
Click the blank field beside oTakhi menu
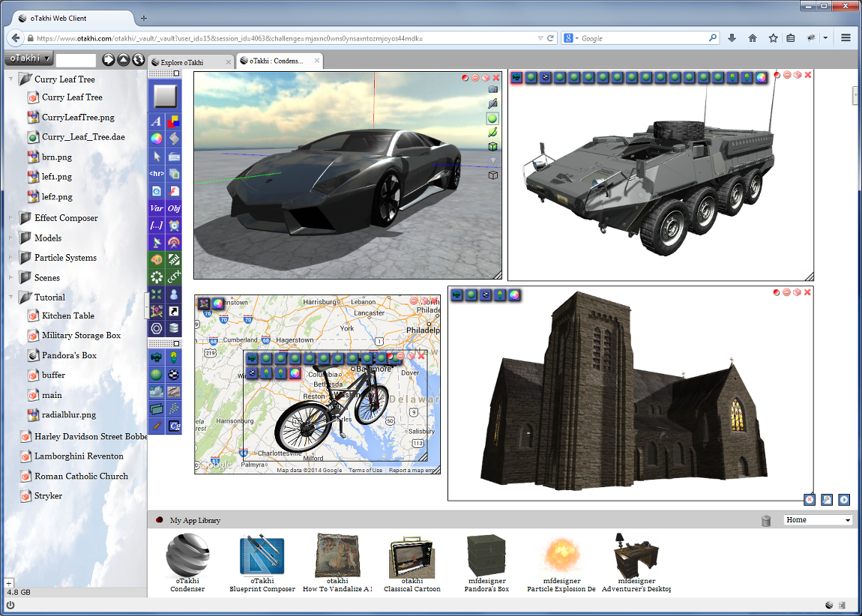click(x=76, y=59)
